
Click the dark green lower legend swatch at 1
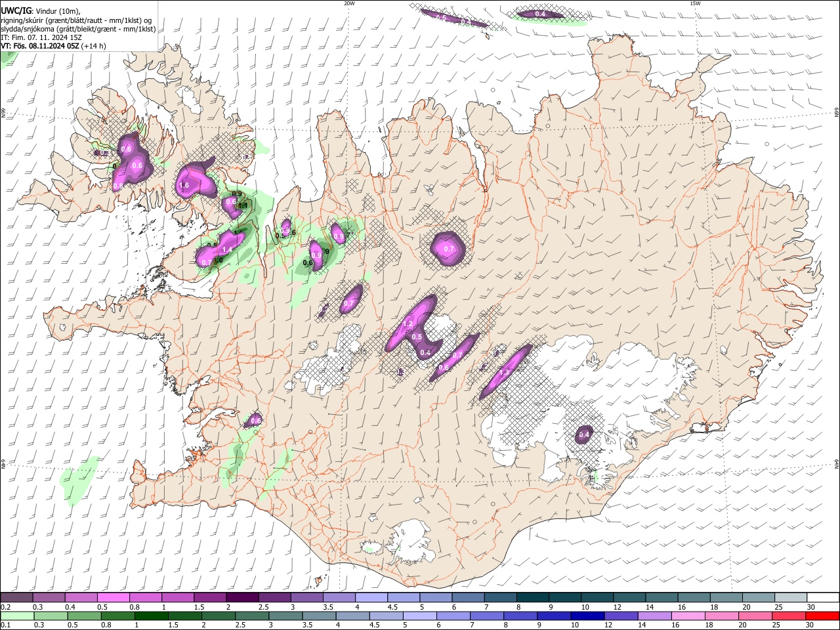[152, 616]
